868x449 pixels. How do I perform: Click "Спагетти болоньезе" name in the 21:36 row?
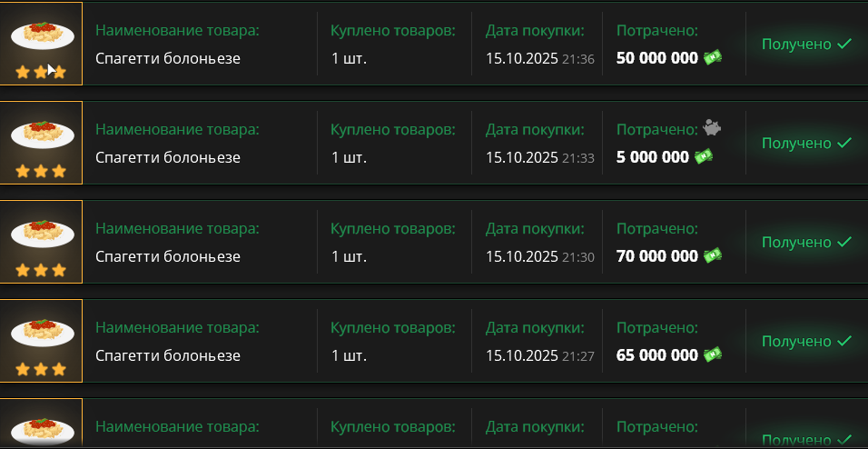(168, 58)
